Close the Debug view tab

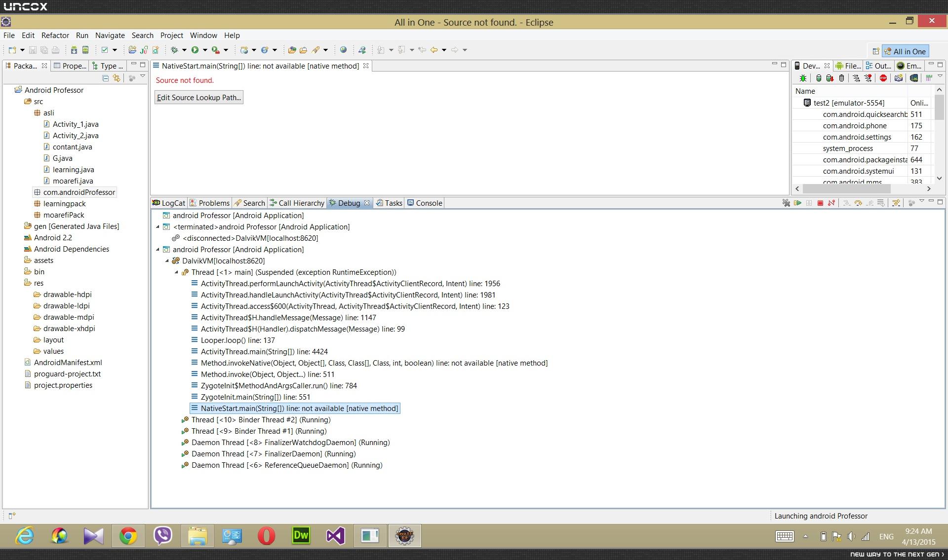click(367, 203)
